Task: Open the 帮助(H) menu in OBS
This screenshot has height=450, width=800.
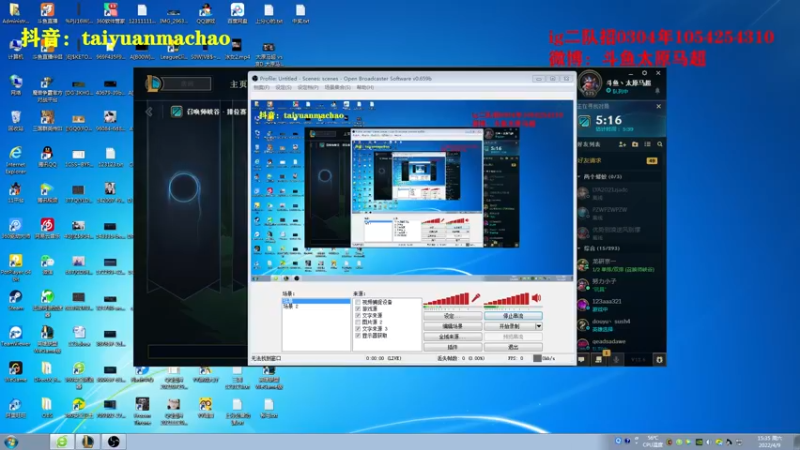Action: pyautogui.click(x=365, y=87)
